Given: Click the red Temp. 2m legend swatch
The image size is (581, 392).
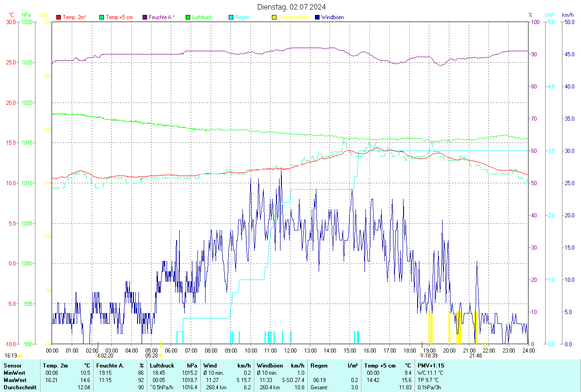Looking at the screenshot, I should [59, 17].
